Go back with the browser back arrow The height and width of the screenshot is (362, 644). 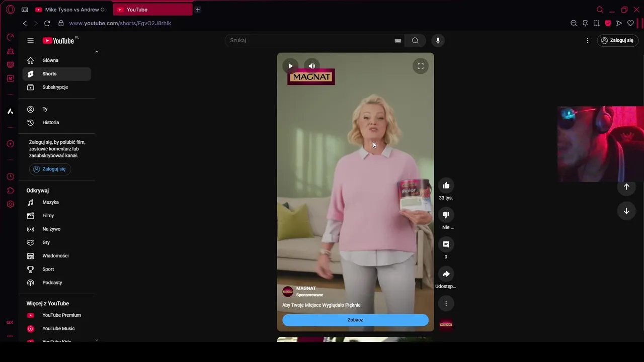click(x=25, y=23)
